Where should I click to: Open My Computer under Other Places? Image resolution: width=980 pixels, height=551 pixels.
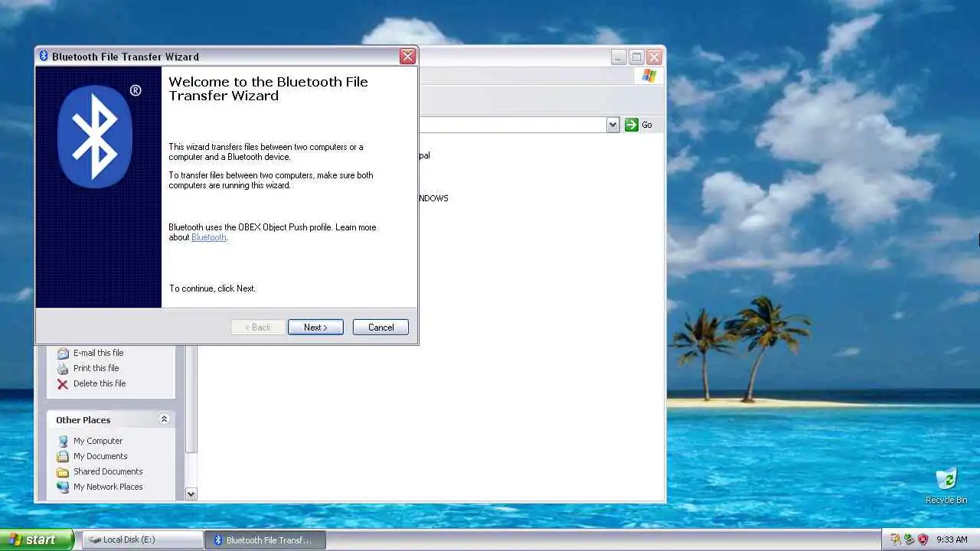pos(98,441)
